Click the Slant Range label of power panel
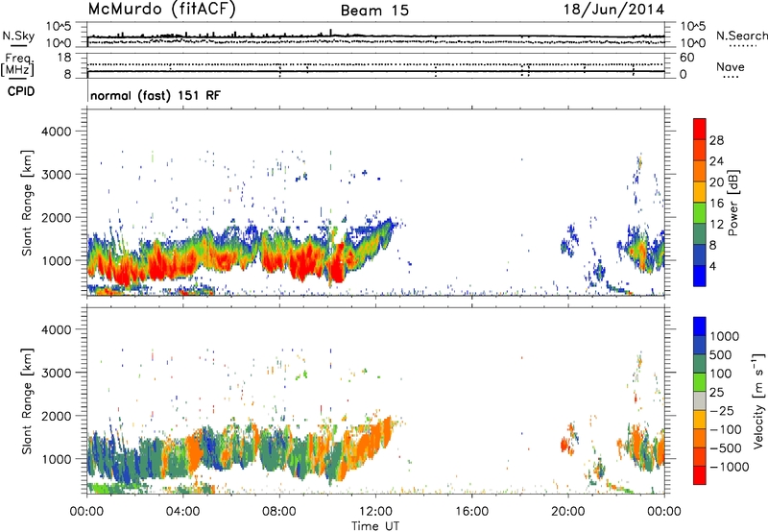Image resolution: width=768 pixels, height=532 pixels. (27, 203)
